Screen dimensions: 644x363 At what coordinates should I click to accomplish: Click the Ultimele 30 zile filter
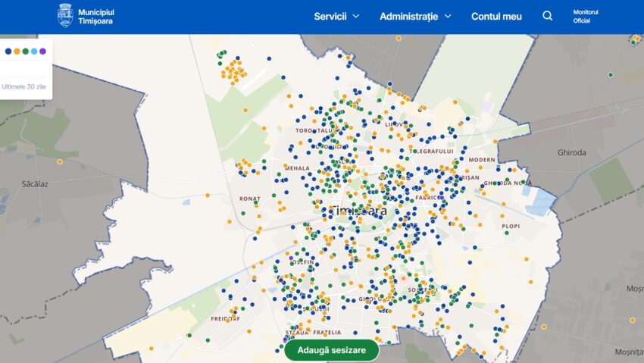click(x=23, y=86)
